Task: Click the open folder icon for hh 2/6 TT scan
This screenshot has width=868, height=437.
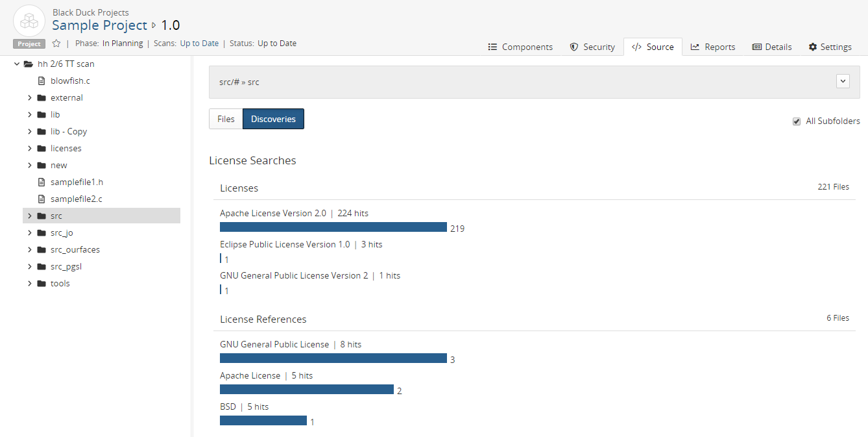Action: coord(29,64)
